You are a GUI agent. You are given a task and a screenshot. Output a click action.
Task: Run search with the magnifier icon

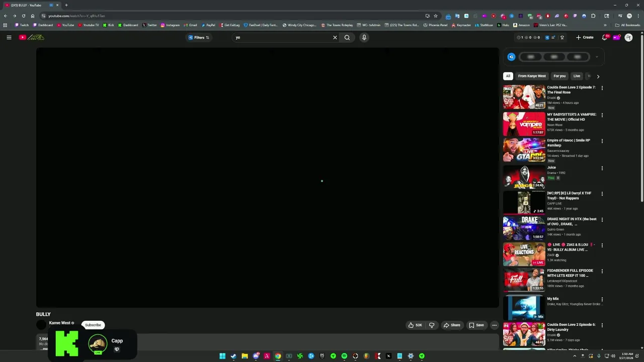(347, 37)
